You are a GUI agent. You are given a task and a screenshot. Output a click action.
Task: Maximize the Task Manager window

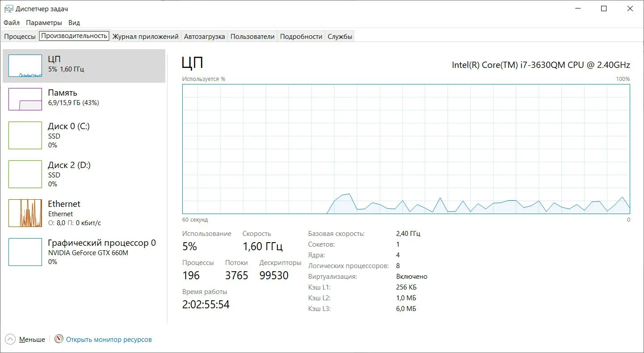[604, 8]
